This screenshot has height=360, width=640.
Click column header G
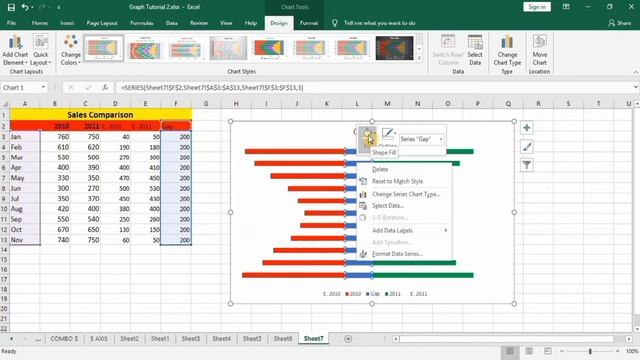(206, 104)
